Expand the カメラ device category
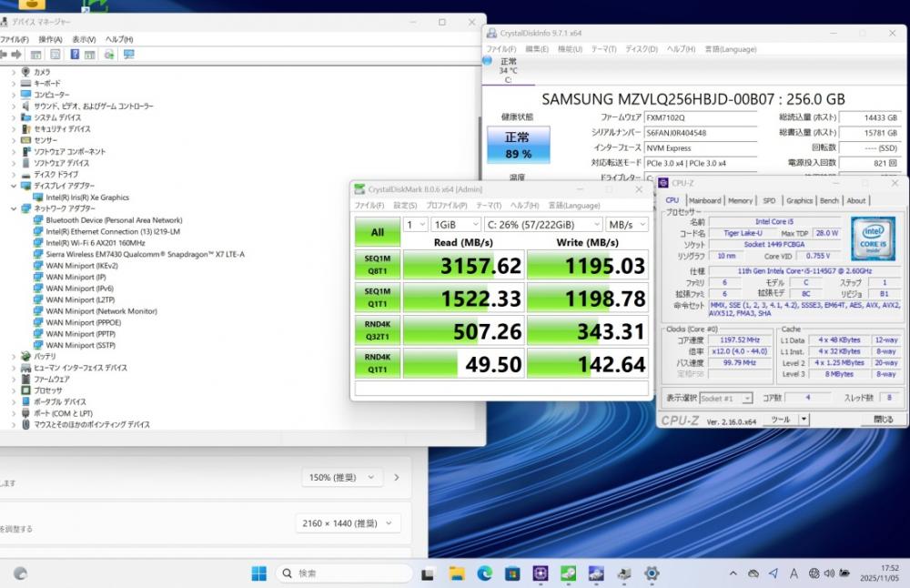The height and width of the screenshot is (588, 910). 14,72
